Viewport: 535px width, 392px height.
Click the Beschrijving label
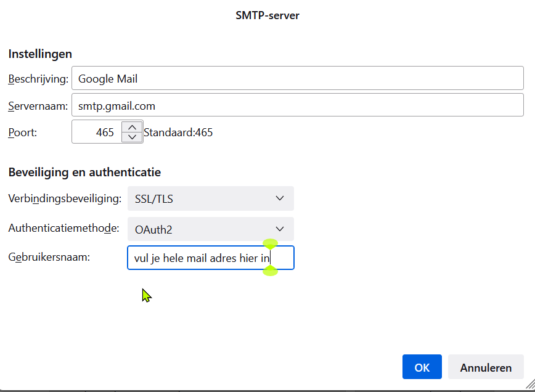click(x=38, y=79)
